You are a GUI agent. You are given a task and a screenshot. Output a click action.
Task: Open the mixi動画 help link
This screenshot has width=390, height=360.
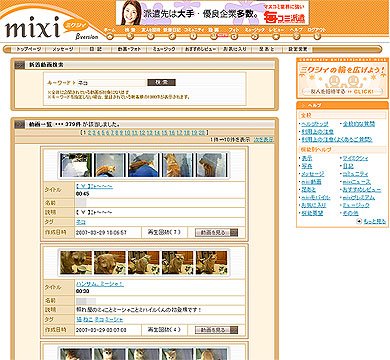click(311, 182)
